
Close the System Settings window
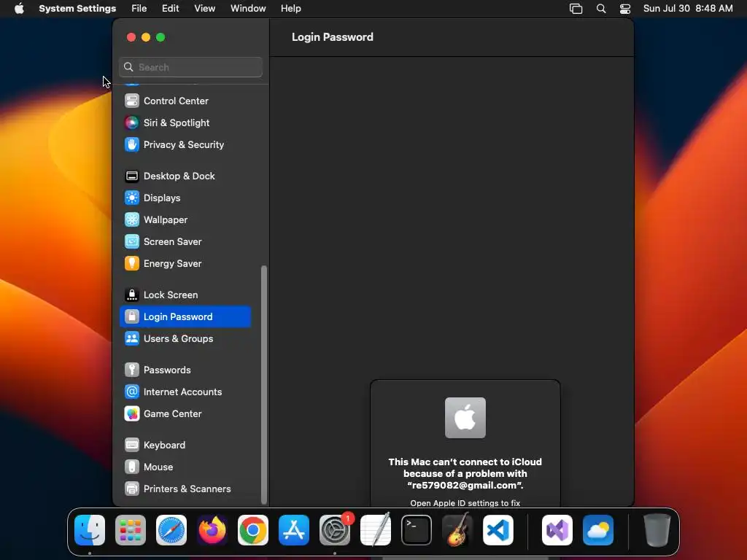[131, 37]
